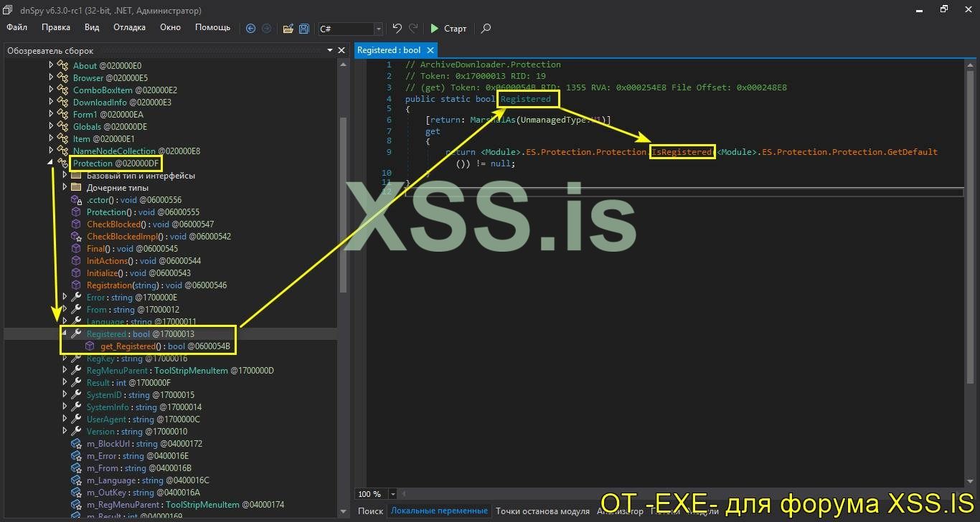The width and height of the screenshot is (980, 522).
Task: Click the wrench property icon beside Result
Action: (76, 382)
